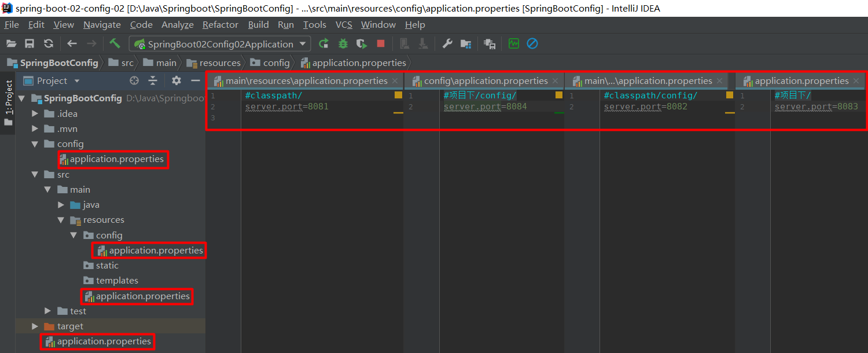Hide the Project tool window
Screen dimensions: 868x353
pyautogui.click(x=196, y=81)
